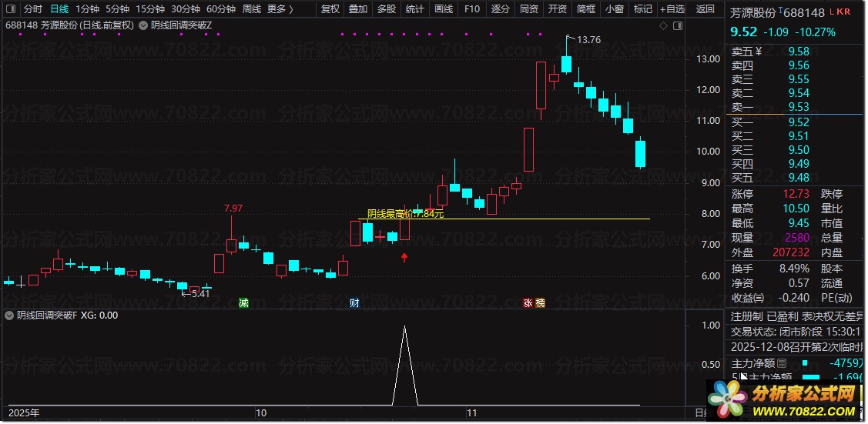Select the 60分钟 period
868x424 pixels.
click(221, 8)
